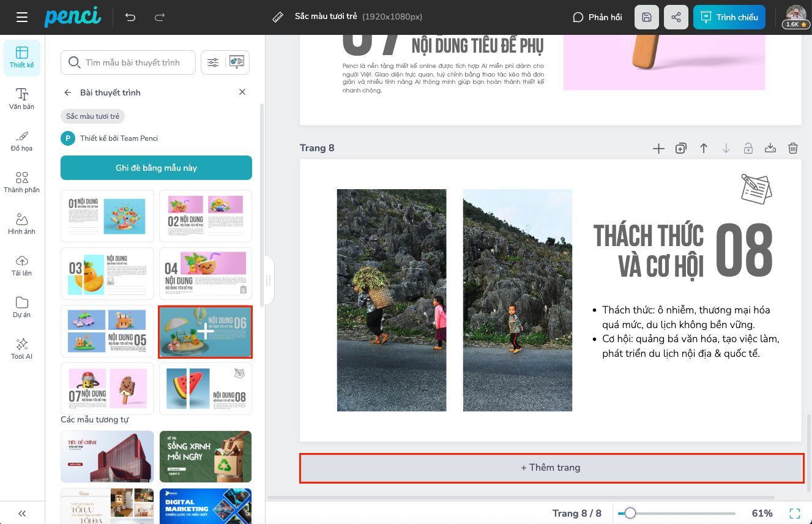Click the Ghi đè bằng mẫu này button

click(x=156, y=168)
